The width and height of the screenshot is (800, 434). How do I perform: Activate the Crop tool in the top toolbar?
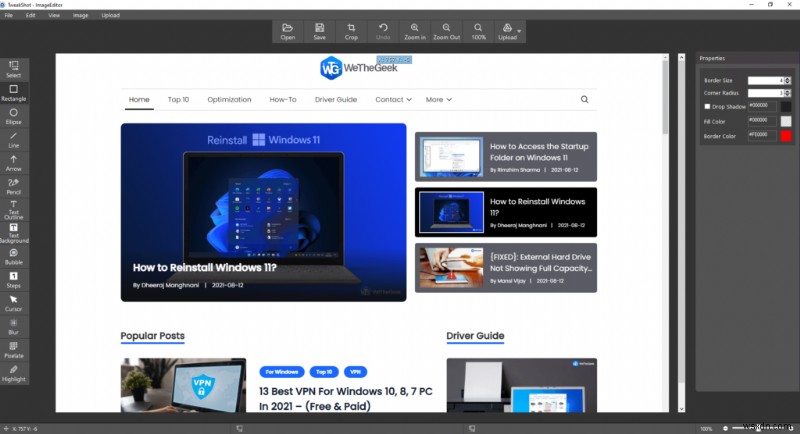[x=351, y=32]
